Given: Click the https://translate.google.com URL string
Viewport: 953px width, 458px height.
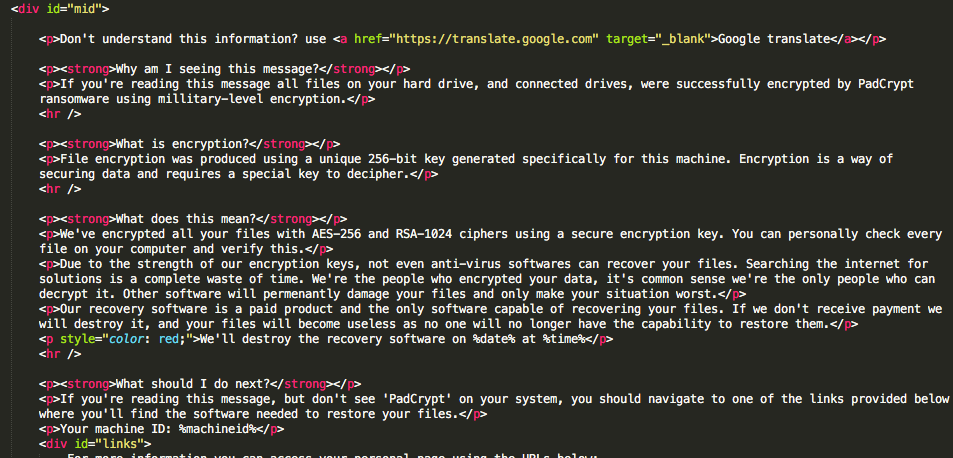Looking at the screenshot, I should [x=495, y=39].
